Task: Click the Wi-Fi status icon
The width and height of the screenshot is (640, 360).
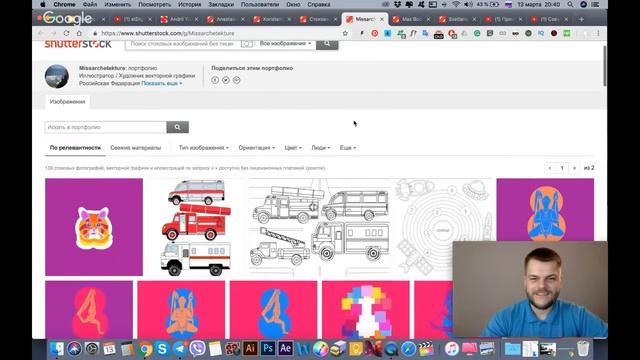Action: coord(456,4)
